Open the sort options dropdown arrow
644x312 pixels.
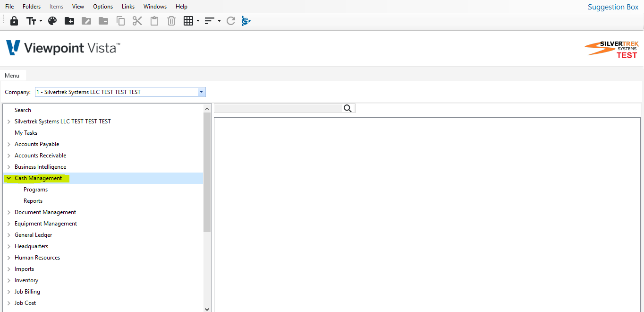point(220,21)
